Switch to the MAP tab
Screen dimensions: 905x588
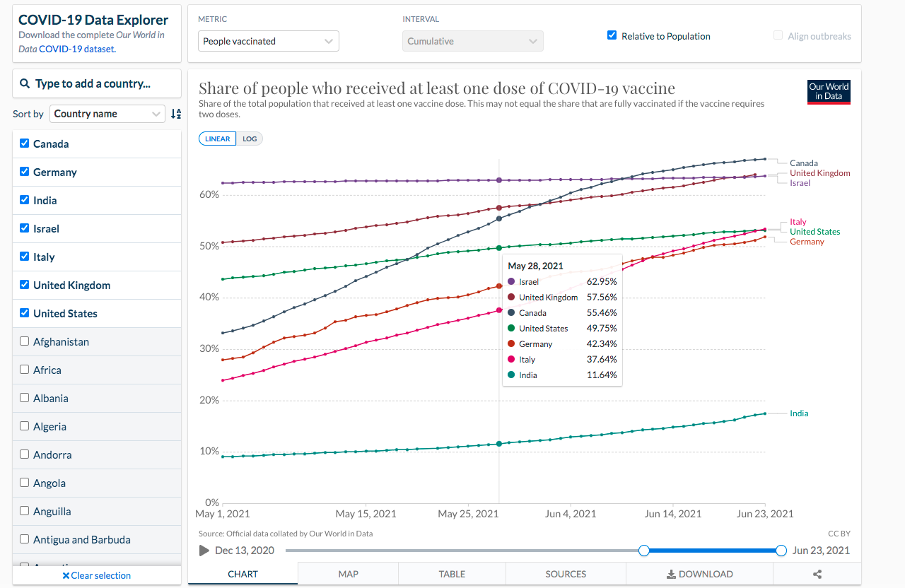(x=348, y=574)
